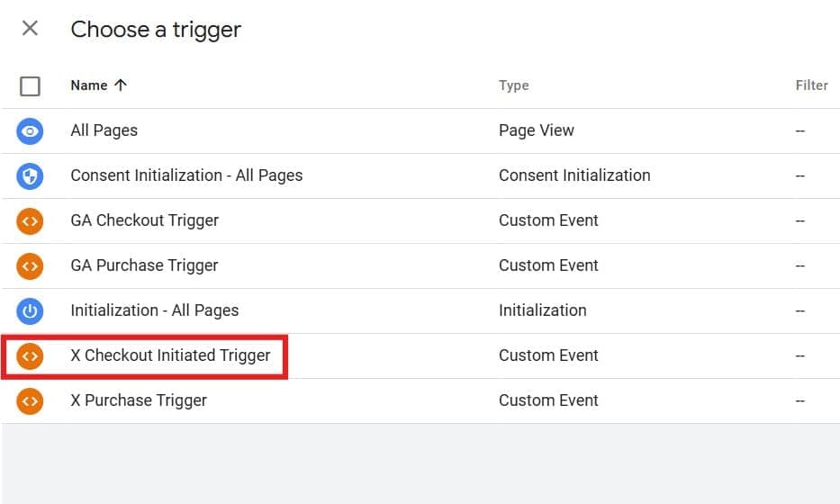Click the Initialization power icon
Viewport: 840px width, 504px height.
[x=30, y=310]
